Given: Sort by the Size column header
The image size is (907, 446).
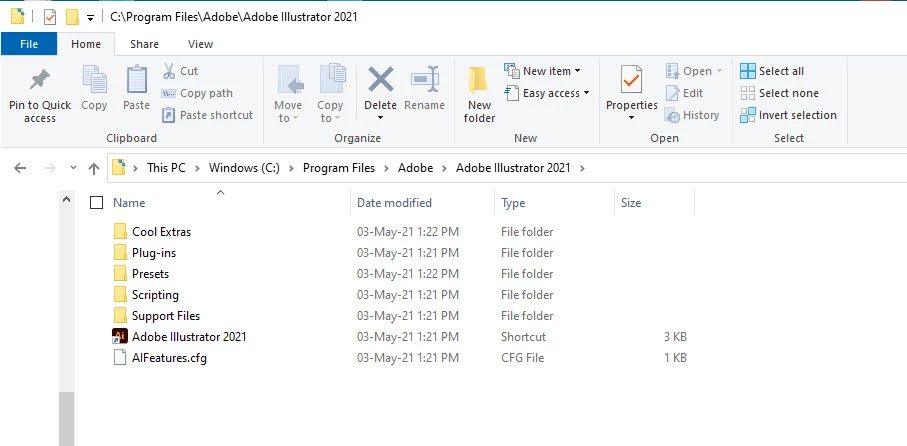Looking at the screenshot, I should coord(631,202).
